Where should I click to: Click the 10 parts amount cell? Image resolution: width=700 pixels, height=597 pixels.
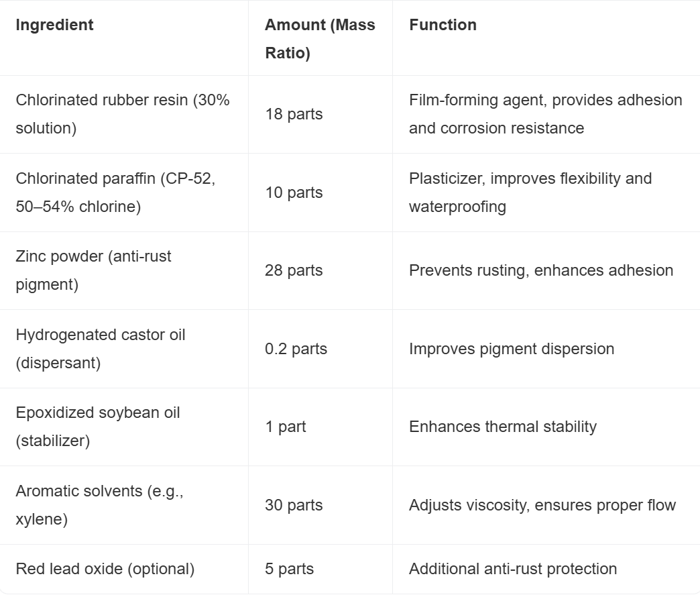point(294,193)
